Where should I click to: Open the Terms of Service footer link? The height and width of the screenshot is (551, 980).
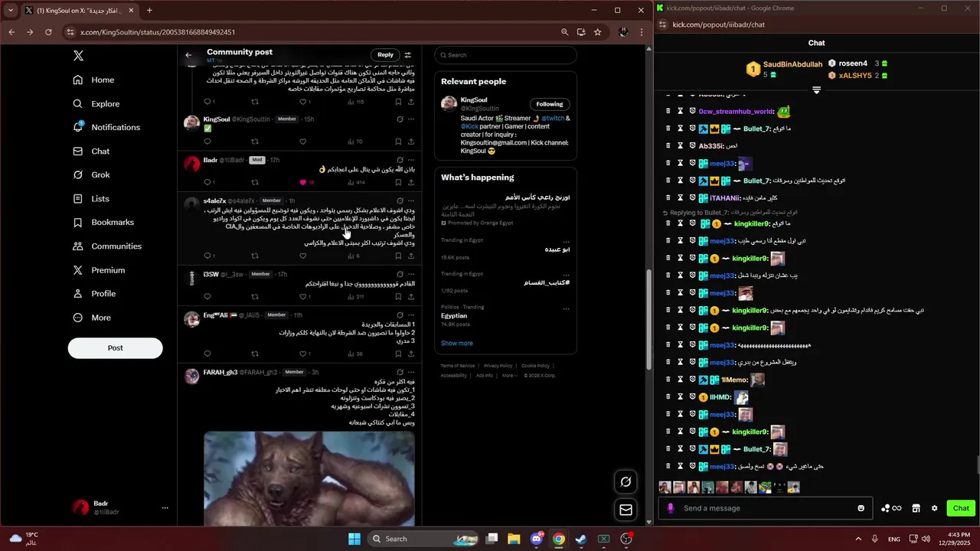point(458,366)
